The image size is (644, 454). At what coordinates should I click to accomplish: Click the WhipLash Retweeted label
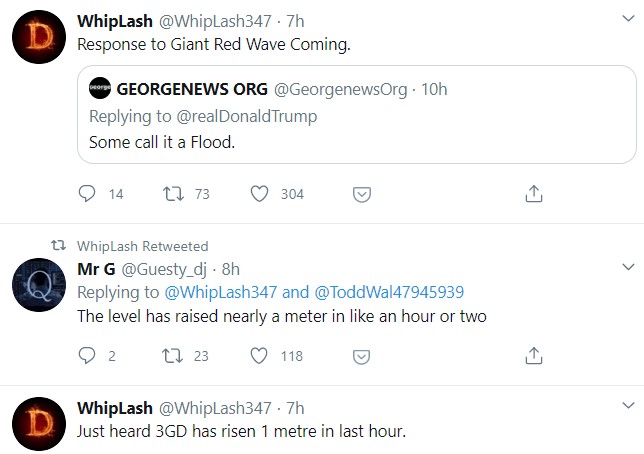(x=143, y=246)
